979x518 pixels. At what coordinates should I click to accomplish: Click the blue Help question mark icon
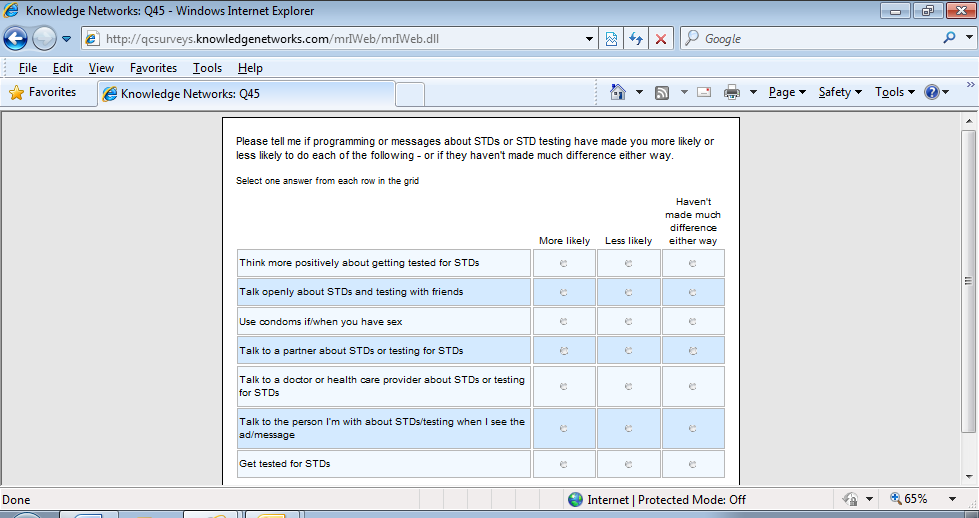(932, 92)
